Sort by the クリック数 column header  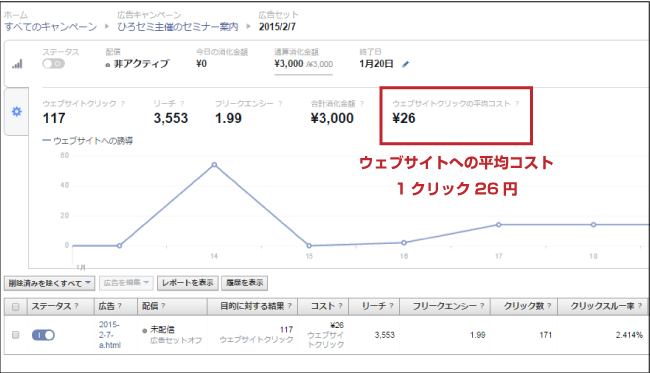(x=523, y=306)
